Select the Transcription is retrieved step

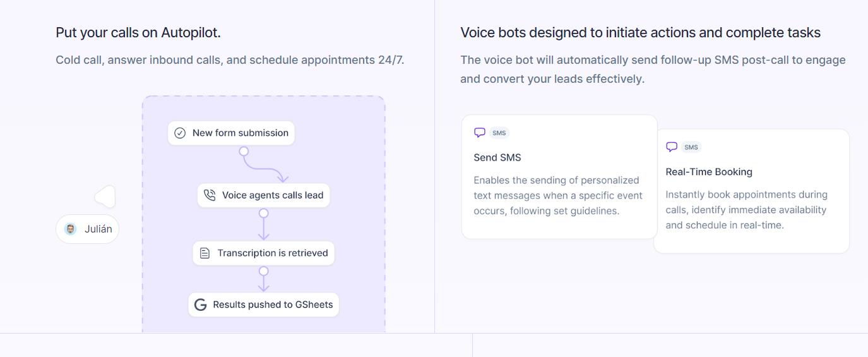(x=264, y=253)
